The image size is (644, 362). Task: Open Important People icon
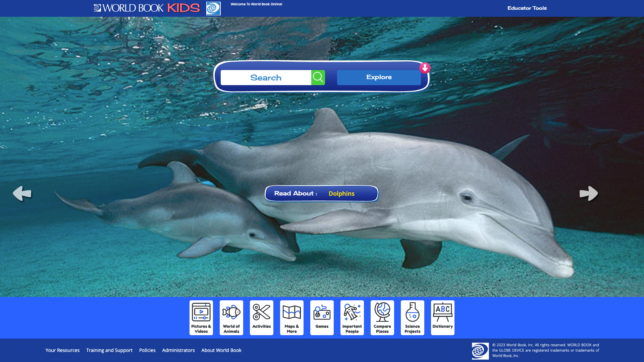pyautogui.click(x=352, y=317)
